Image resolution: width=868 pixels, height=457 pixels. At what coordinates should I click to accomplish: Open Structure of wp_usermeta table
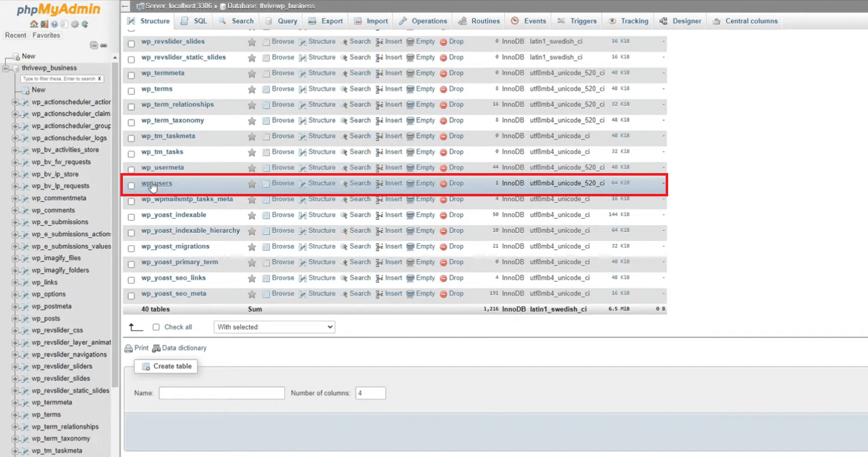(x=322, y=168)
